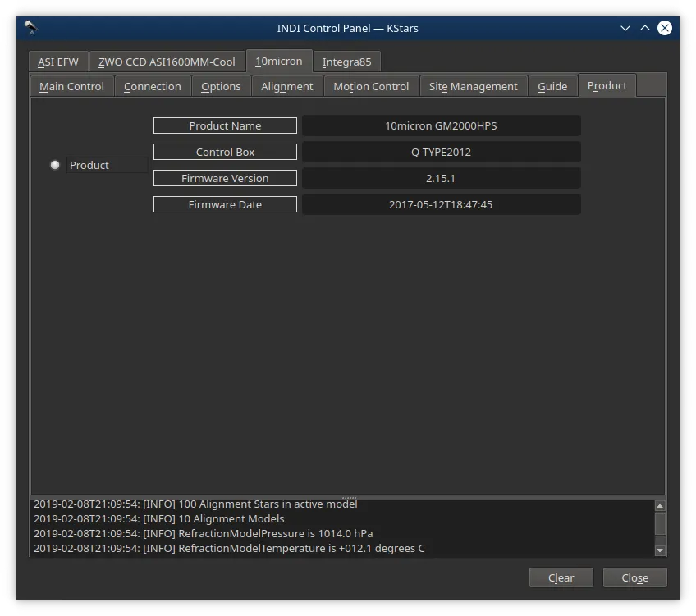
Task: Click the Product status indicator light
Action: pyautogui.click(x=55, y=165)
